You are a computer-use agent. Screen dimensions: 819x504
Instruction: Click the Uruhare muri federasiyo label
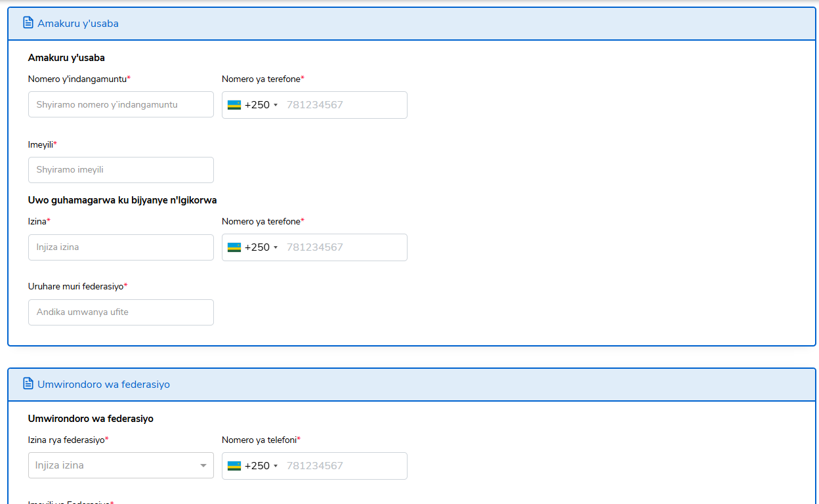tap(78, 286)
